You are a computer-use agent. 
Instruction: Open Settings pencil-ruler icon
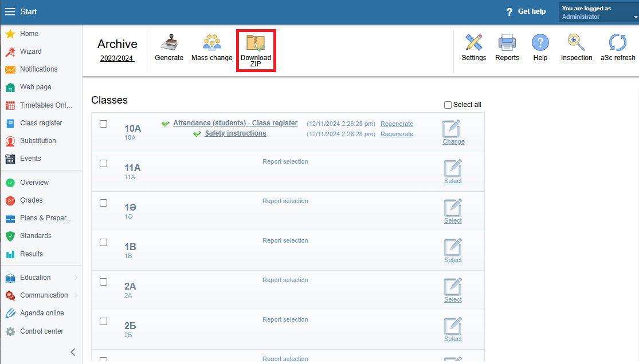pos(473,42)
